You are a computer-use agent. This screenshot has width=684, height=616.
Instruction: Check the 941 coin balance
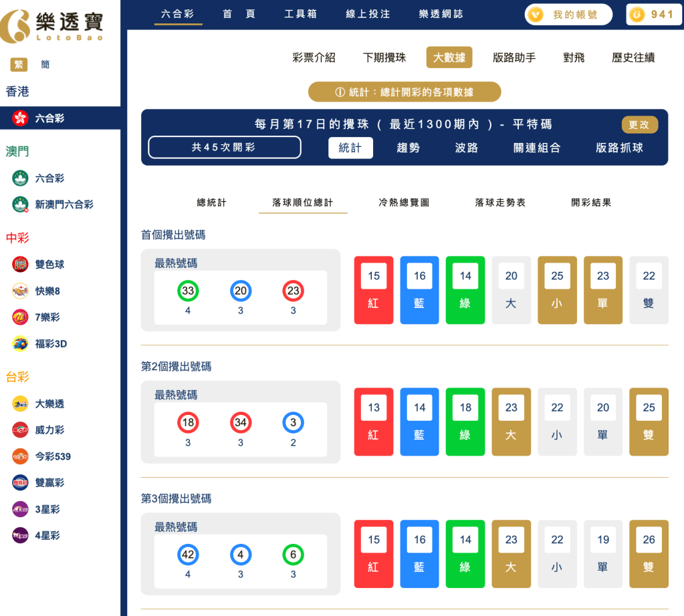(653, 14)
